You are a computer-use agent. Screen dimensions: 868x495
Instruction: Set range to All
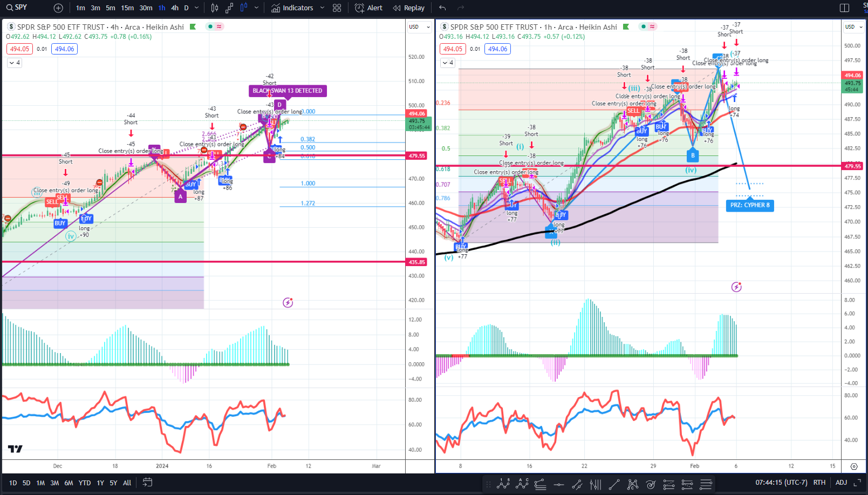coord(127,483)
